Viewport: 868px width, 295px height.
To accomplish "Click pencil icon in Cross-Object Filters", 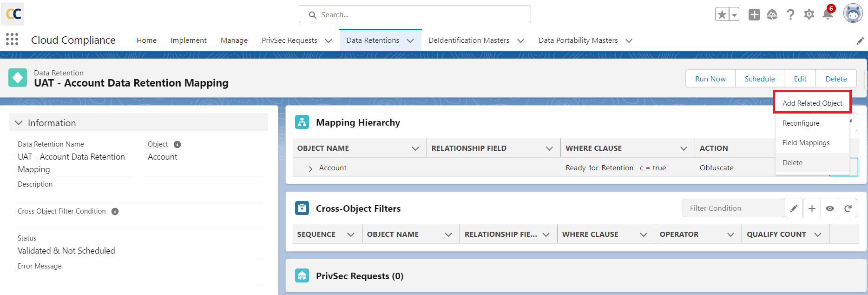I will tap(794, 208).
